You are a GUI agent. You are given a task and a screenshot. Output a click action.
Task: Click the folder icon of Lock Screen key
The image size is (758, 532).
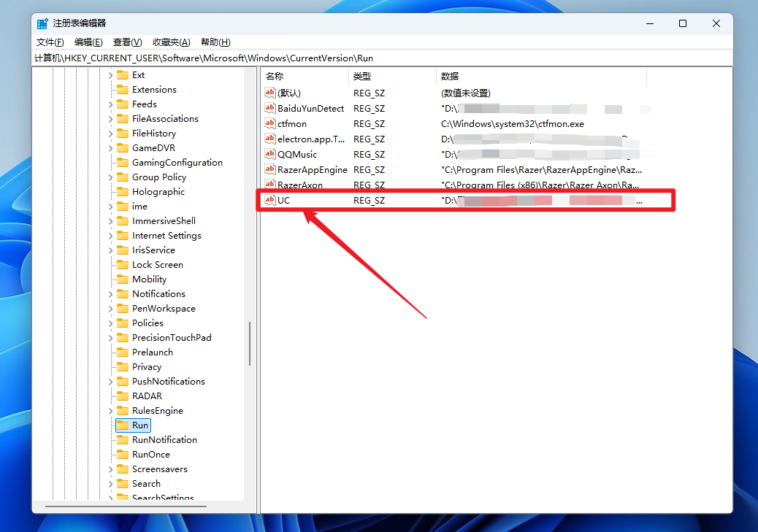pyautogui.click(x=123, y=264)
